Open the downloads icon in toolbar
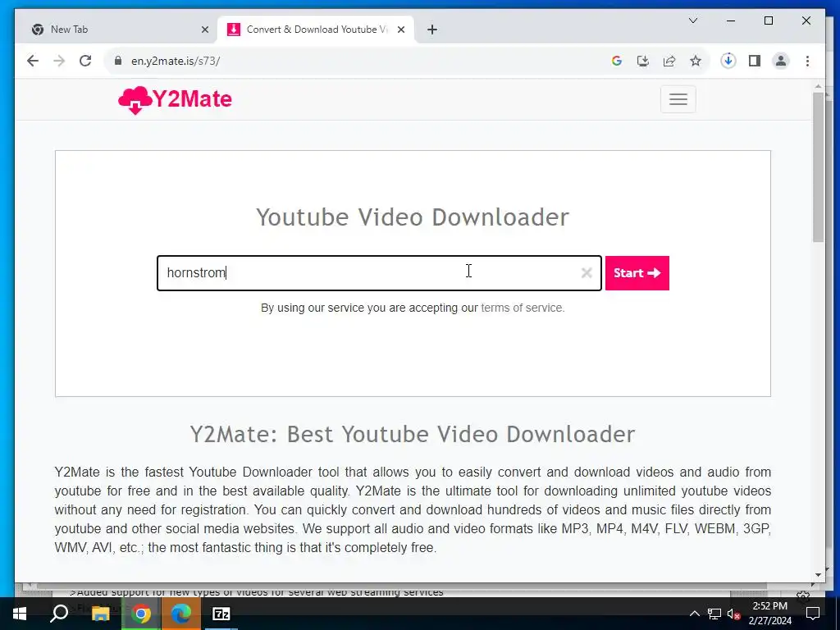This screenshot has height=630, width=840. click(x=728, y=61)
